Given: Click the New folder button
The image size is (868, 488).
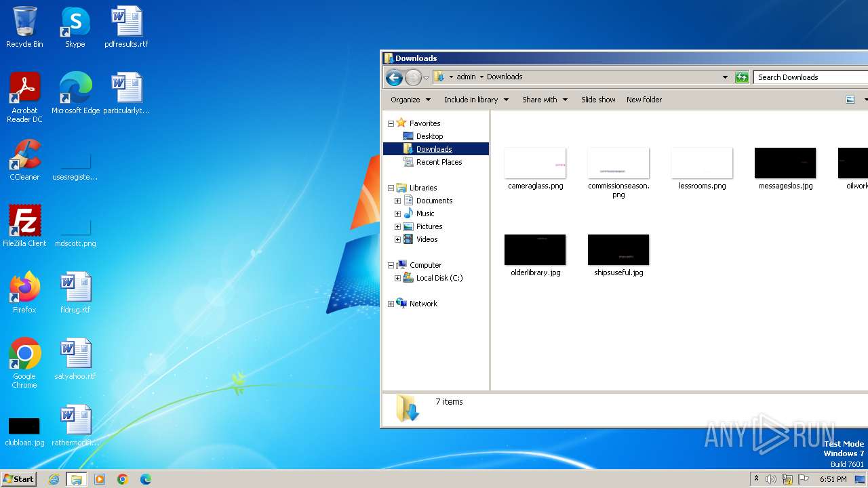Looking at the screenshot, I should (644, 100).
